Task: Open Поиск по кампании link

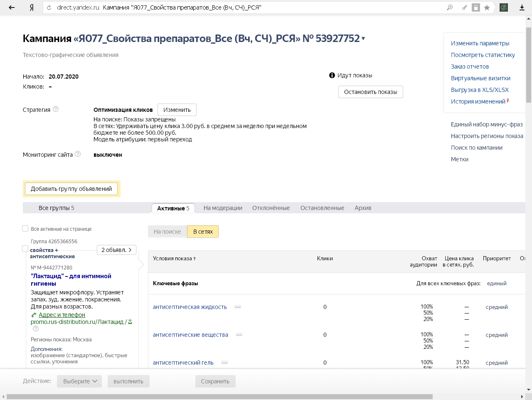Action: pyautogui.click(x=477, y=148)
